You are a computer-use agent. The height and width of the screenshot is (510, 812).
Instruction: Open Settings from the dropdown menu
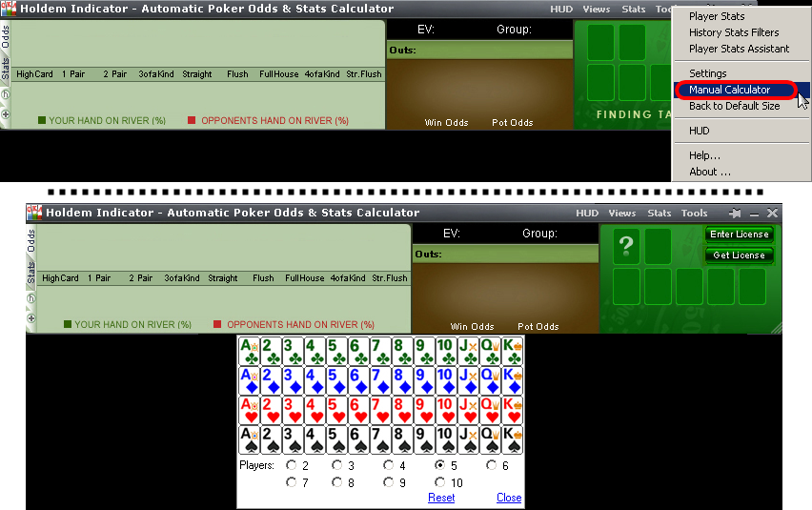[x=707, y=73]
